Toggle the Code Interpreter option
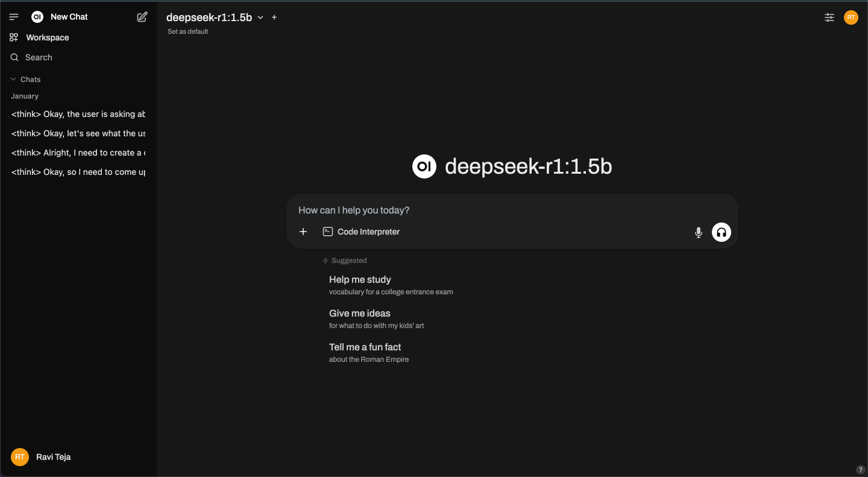The image size is (868, 477). pyautogui.click(x=361, y=232)
